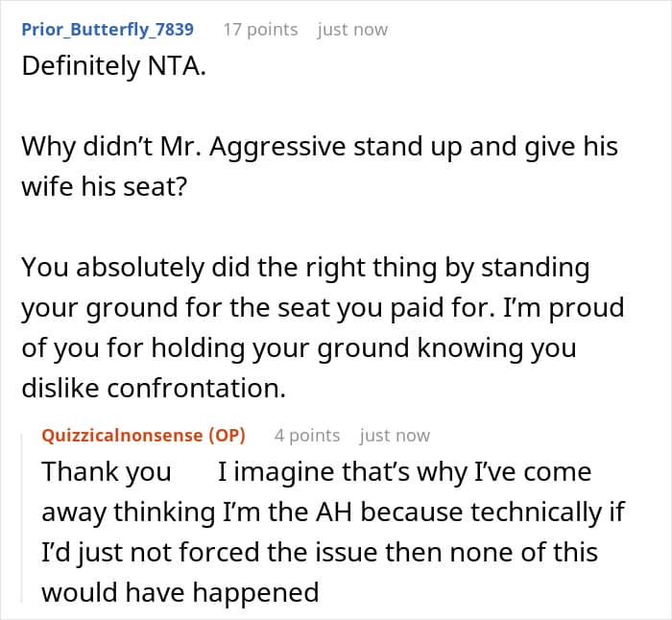The width and height of the screenshot is (672, 620).
Task: Click the words Mr. Aggressive
Action: pos(252,148)
